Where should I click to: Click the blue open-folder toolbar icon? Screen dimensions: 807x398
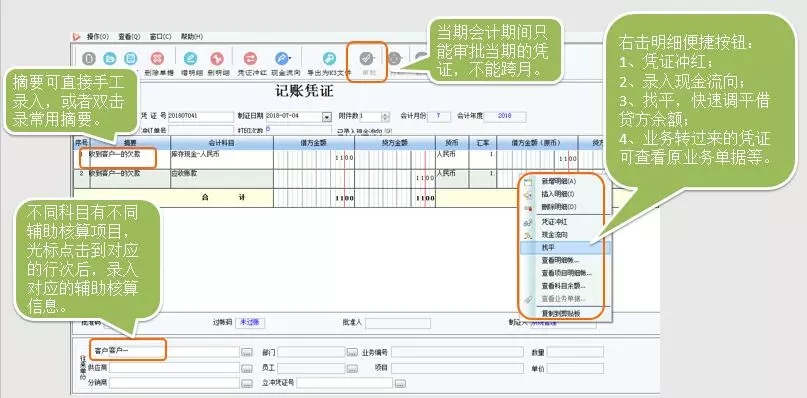(110, 59)
